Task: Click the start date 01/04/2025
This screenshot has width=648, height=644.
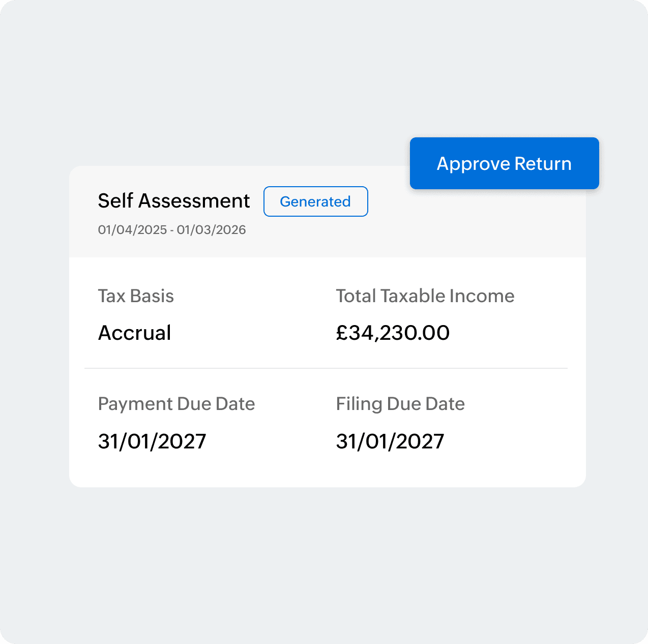Action: click(133, 230)
